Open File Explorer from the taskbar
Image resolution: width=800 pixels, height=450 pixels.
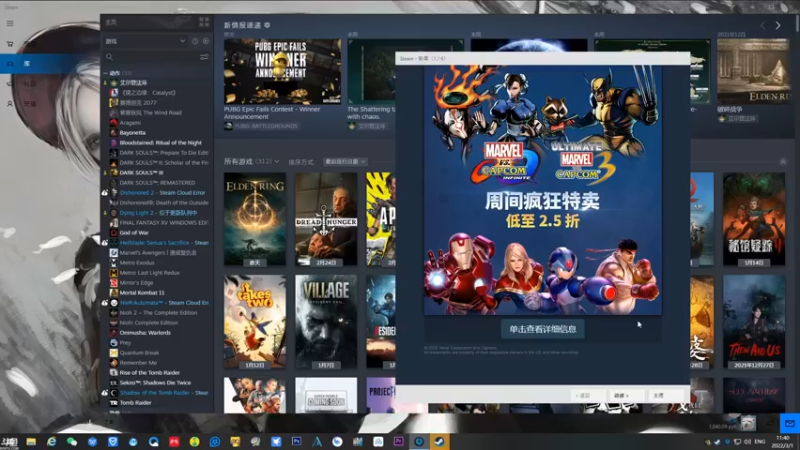(31, 441)
